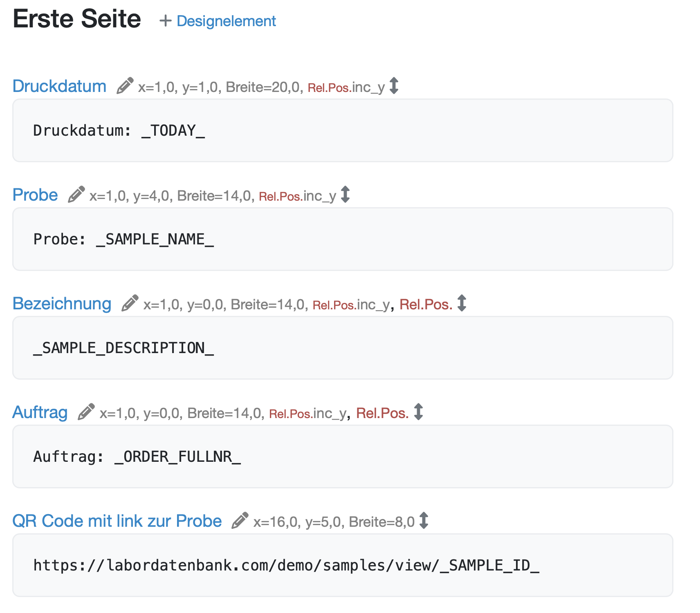The height and width of the screenshot is (613, 700).
Task: Click the labordatenbank.com URL code box
Action: [342, 565]
